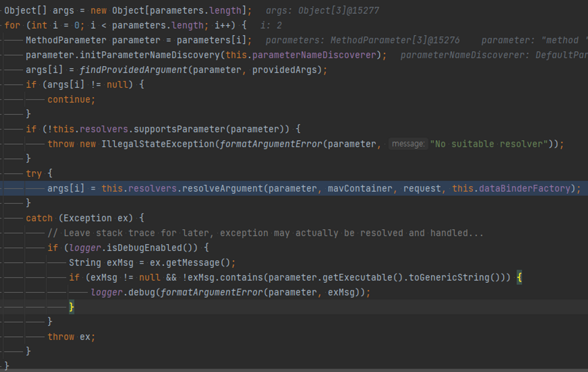Click the findProvidedArgument method name
Viewport: 588px width, 372px height.
click(x=133, y=70)
